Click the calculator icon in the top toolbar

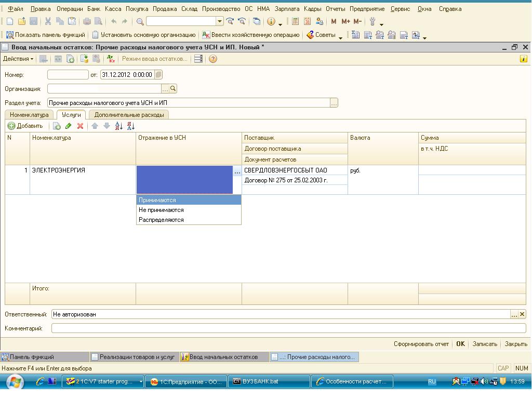point(295,21)
